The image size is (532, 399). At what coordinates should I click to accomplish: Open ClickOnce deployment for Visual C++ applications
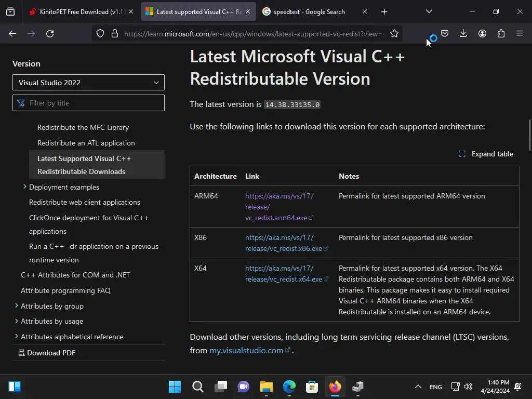point(89,224)
